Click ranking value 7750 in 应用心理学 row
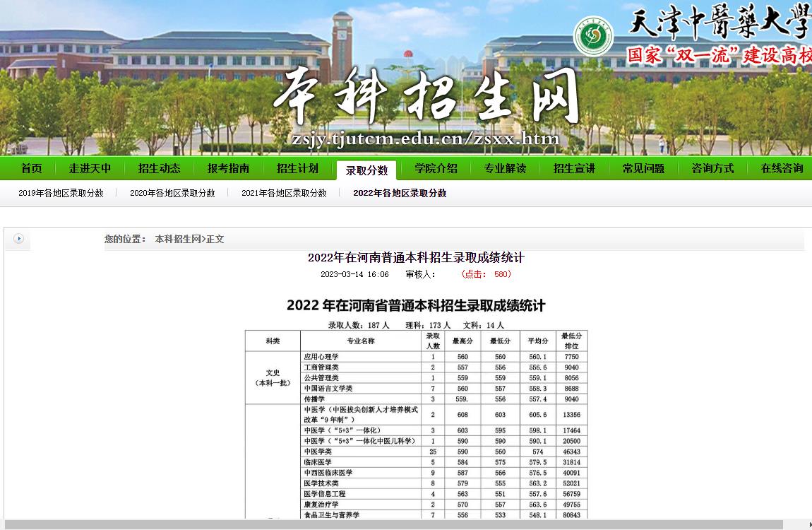The image size is (812, 530). [572, 357]
